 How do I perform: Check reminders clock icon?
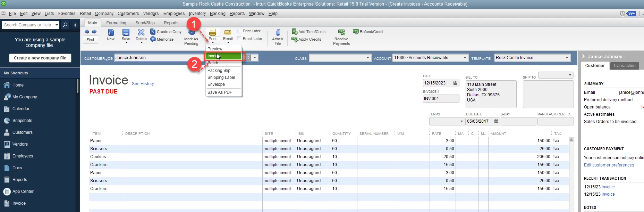click(622, 14)
